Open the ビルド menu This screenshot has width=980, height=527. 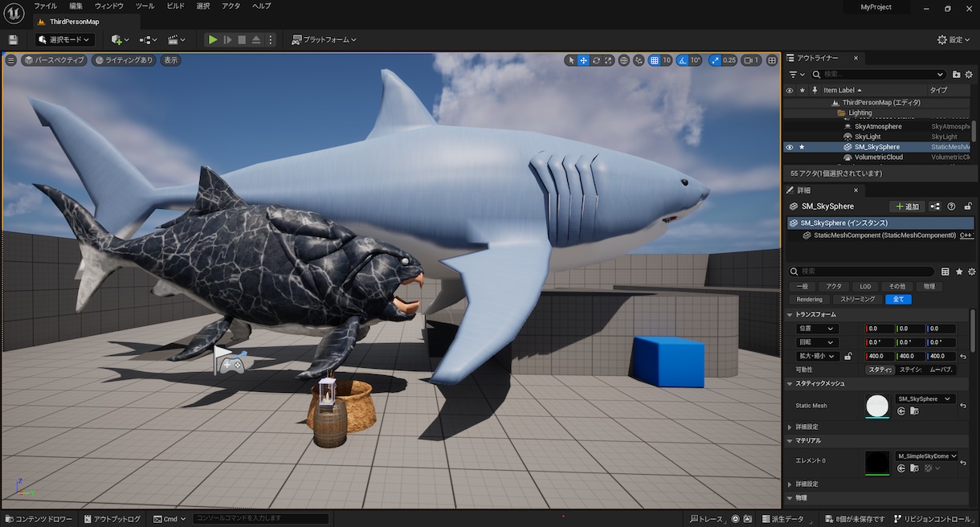click(175, 6)
